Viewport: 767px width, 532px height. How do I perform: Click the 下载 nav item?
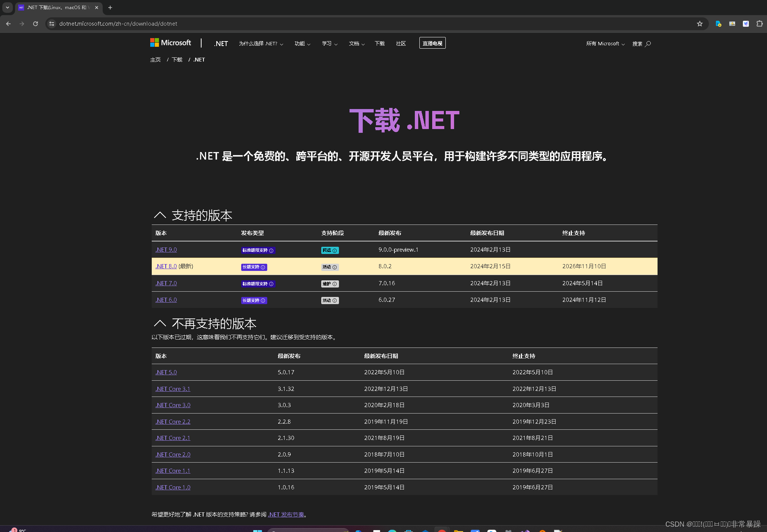[379, 44]
